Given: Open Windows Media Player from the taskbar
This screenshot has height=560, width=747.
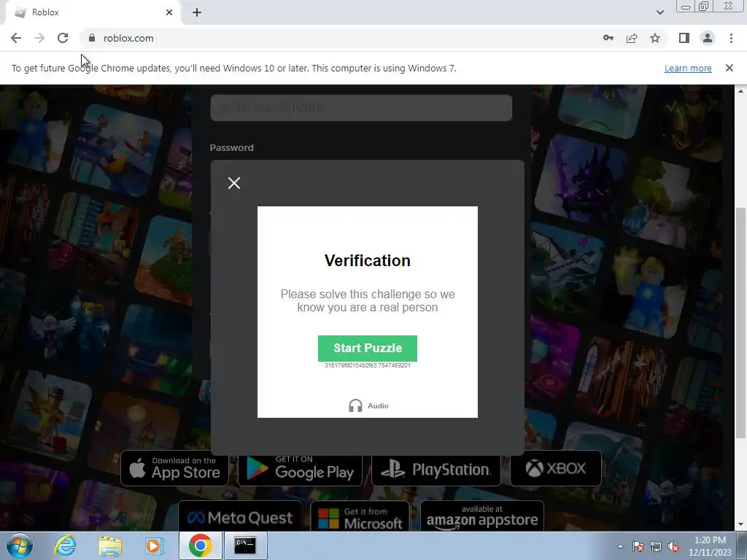Looking at the screenshot, I should 154,545.
